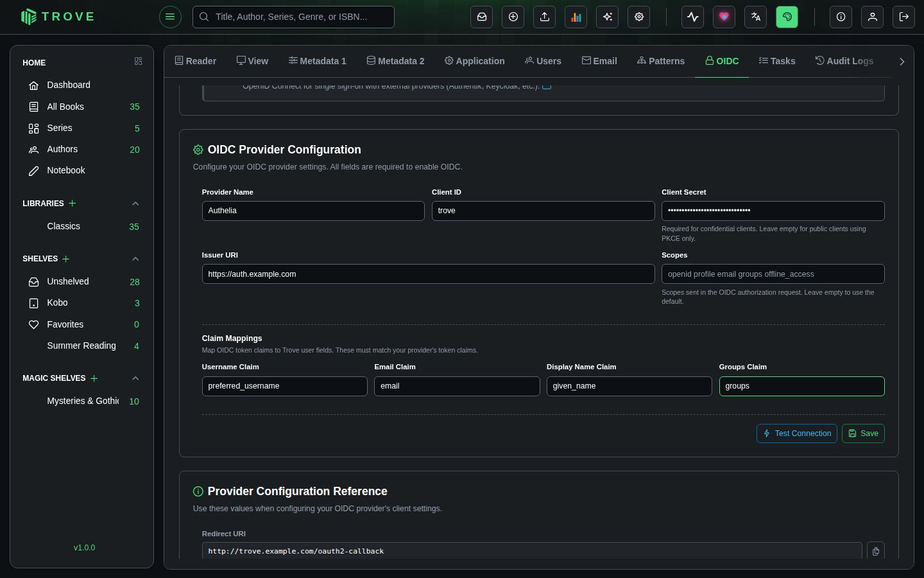Open Mysteries & Gothic magic shelf
The width and height of the screenshot is (924, 578).
point(82,401)
